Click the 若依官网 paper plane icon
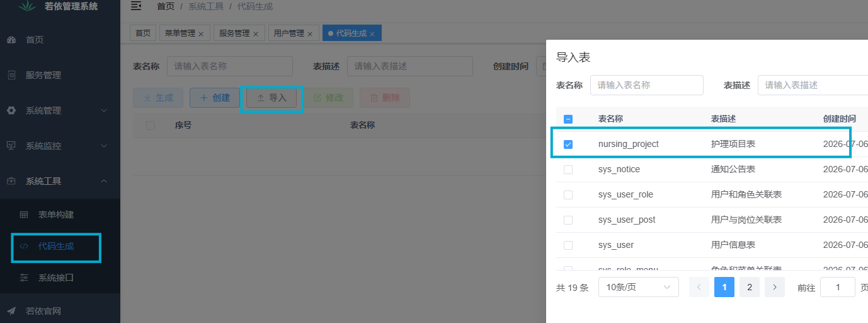 [11, 311]
